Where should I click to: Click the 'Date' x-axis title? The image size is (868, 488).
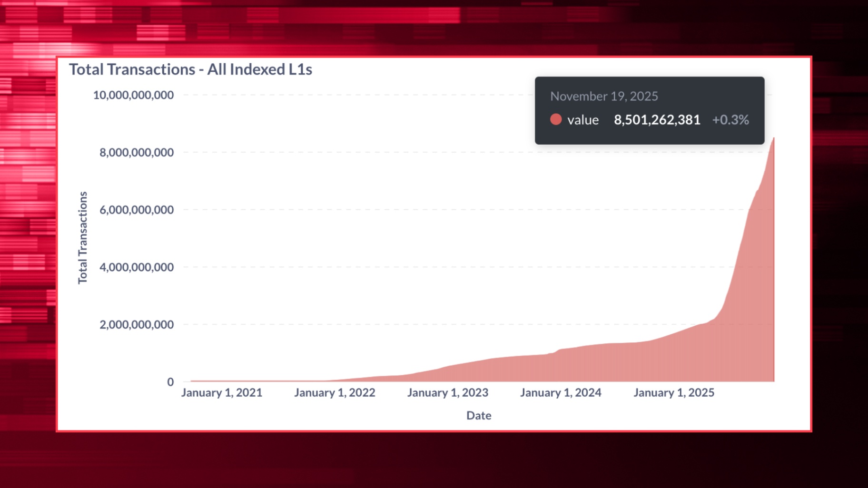click(479, 416)
